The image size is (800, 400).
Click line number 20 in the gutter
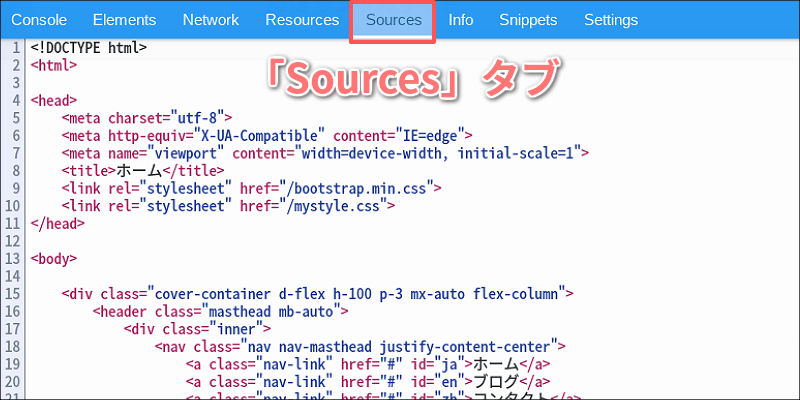(12, 382)
